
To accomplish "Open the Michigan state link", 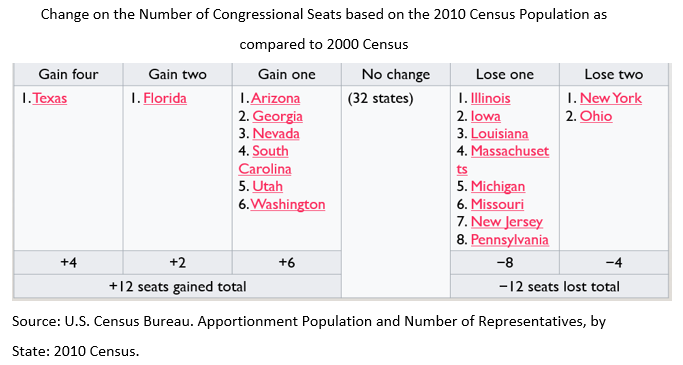I will coord(498,186).
